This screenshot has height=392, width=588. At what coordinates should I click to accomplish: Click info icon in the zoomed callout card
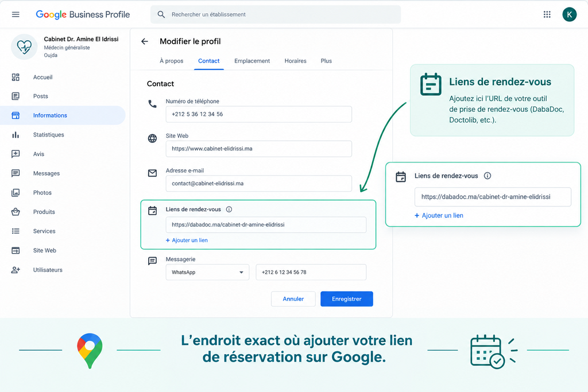click(487, 176)
